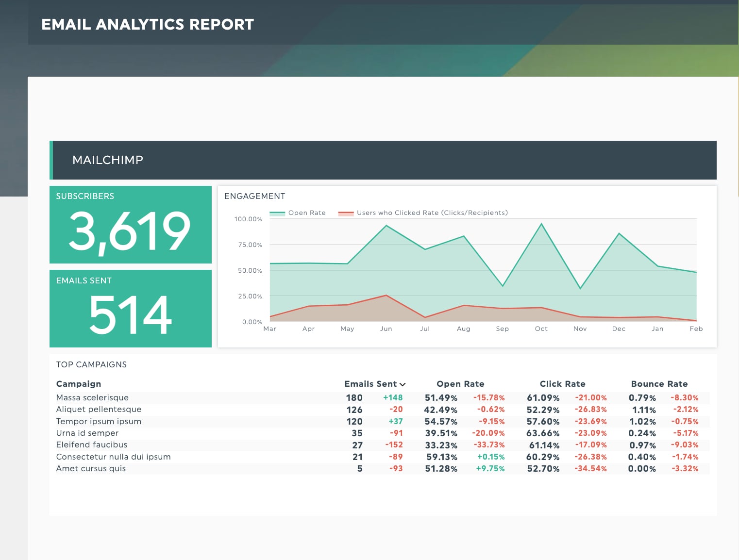Select Consectetur nulla dui ipsum campaign
The height and width of the screenshot is (560, 739).
click(x=114, y=457)
